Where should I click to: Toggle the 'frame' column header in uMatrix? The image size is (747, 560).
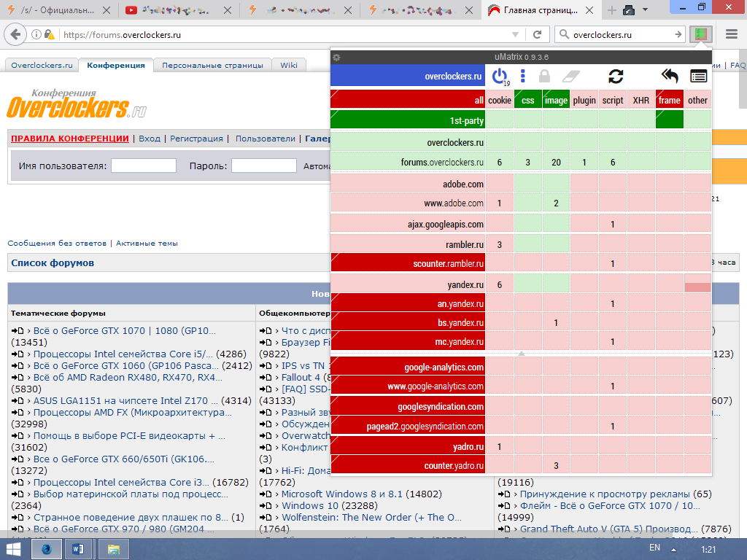pyautogui.click(x=670, y=100)
